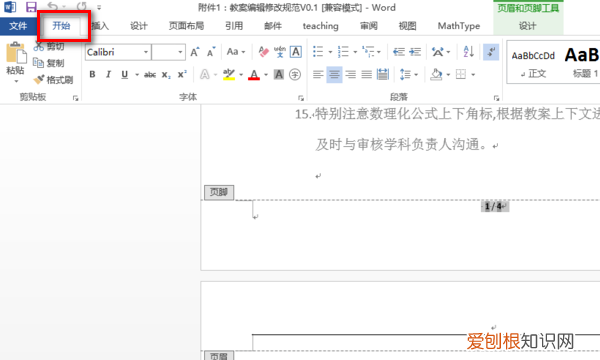The image size is (600, 360).
Task: Open font color dropdown arrow
Action: click(266, 75)
